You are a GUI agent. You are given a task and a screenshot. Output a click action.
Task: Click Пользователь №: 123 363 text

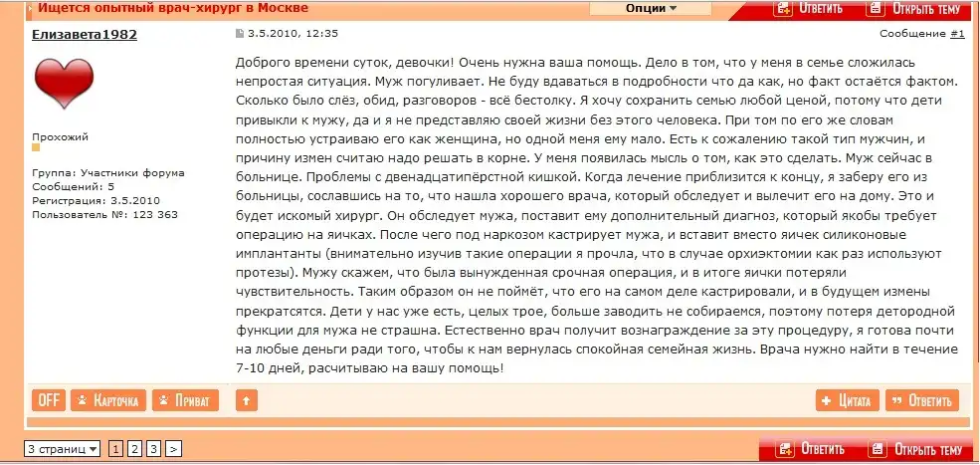(104, 215)
